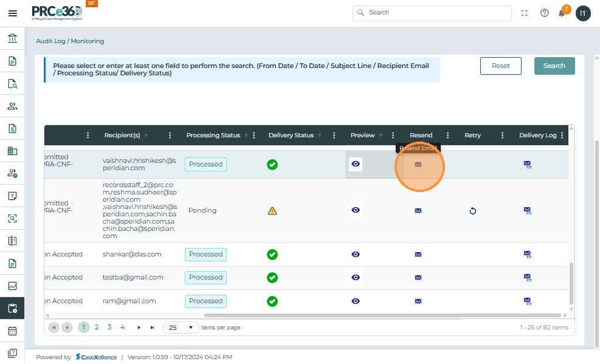The width and height of the screenshot is (600, 364).
Task: Click the Search button
Action: [x=554, y=66]
